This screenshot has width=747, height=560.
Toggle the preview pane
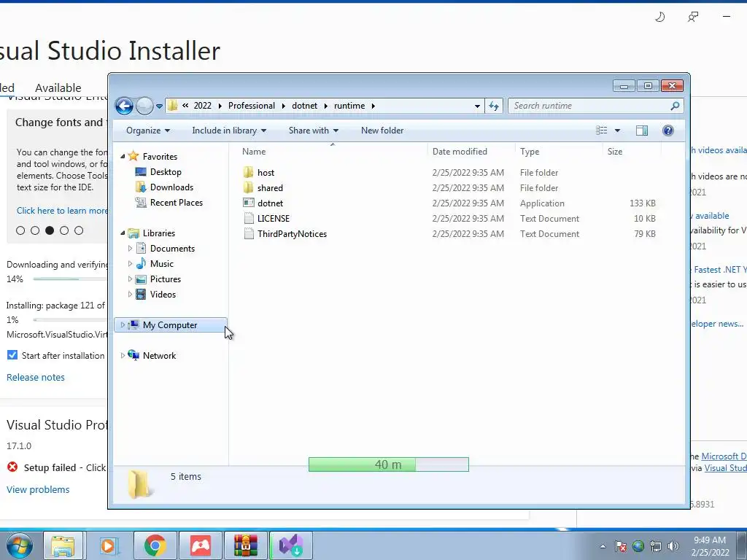(x=642, y=131)
